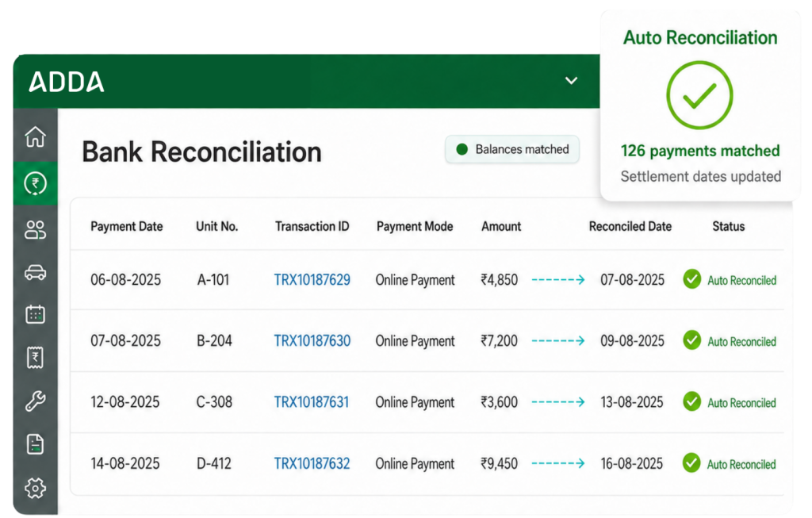
Task: Open the vehicles car icon
Action: click(35, 272)
